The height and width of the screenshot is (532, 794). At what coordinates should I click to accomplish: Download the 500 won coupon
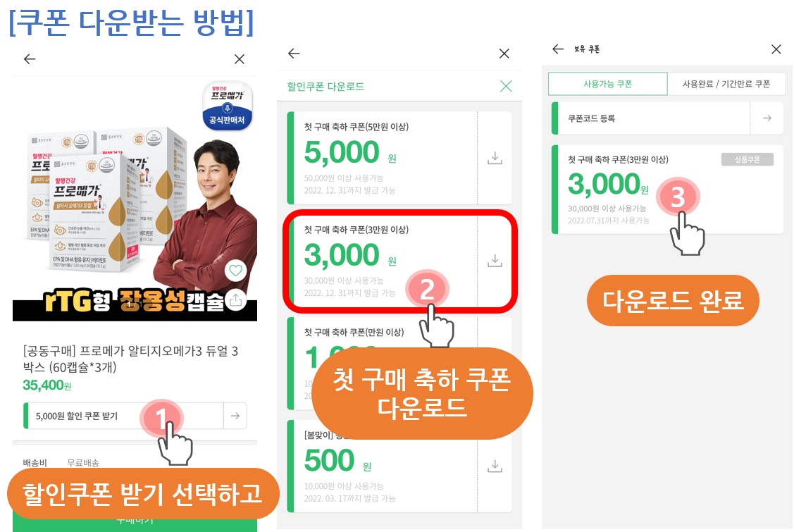tap(495, 466)
